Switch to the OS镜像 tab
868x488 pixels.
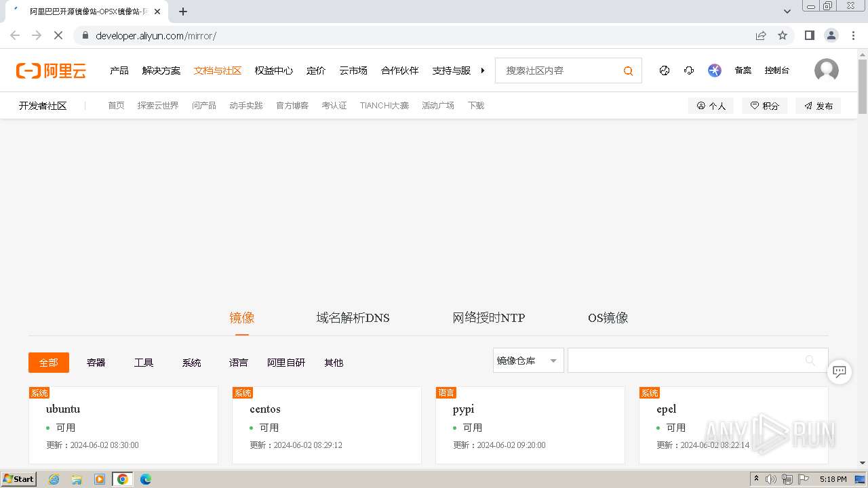(x=608, y=318)
